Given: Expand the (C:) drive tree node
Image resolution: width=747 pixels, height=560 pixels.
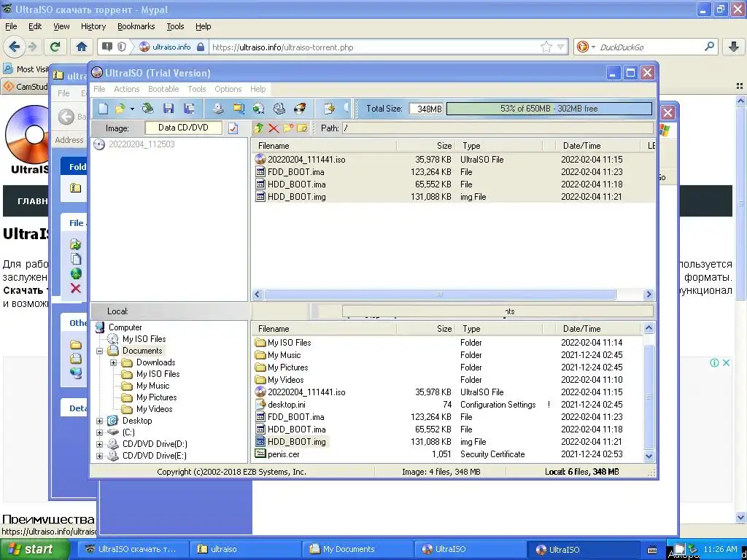Looking at the screenshot, I should [99, 433].
